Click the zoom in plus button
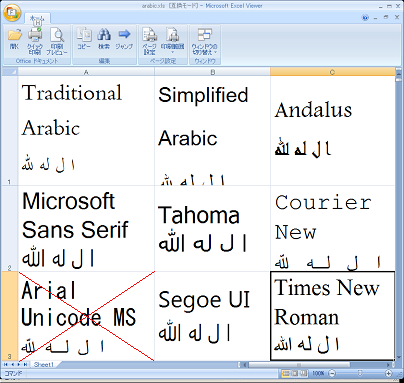The image size is (404, 383). [389, 374]
